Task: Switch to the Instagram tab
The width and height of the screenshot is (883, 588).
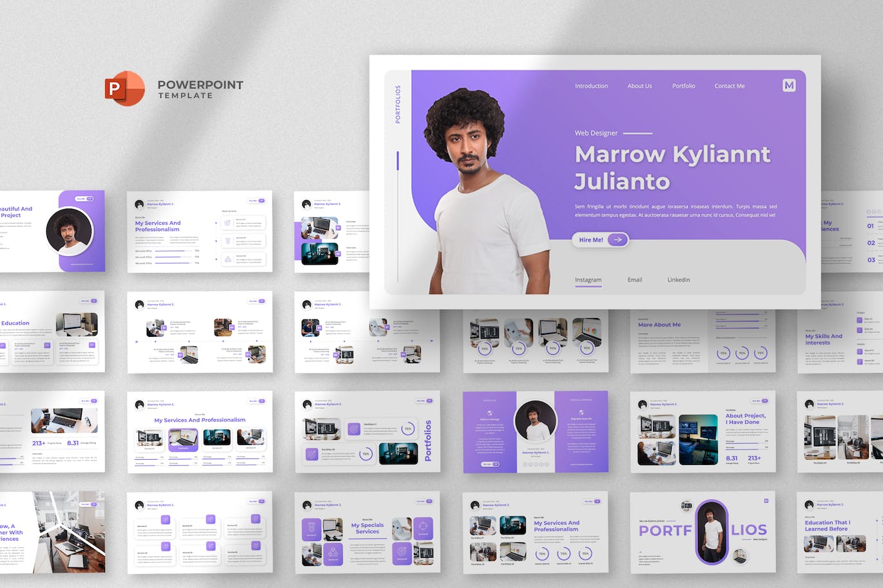Action: click(588, 280)
